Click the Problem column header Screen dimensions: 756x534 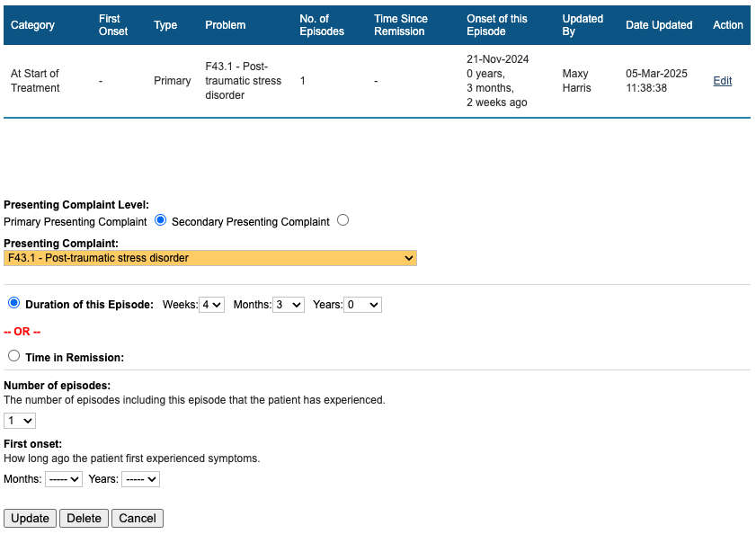point(225,25)
